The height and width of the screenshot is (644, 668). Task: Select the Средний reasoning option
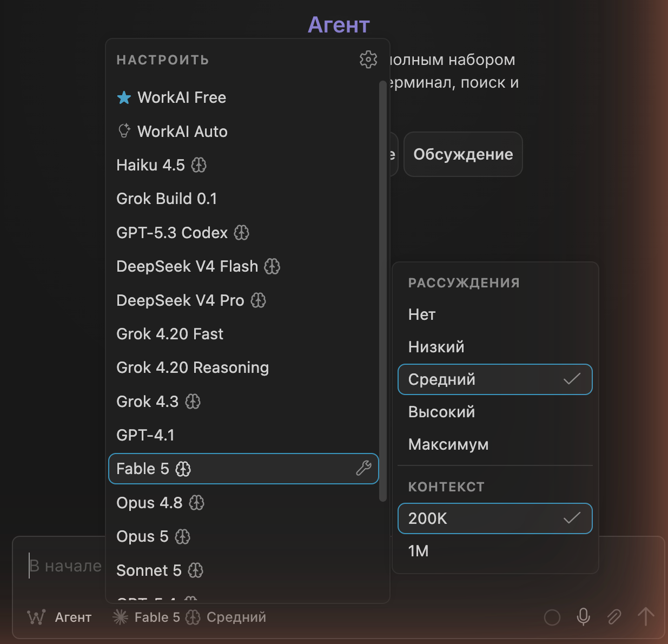pos(495,379)
